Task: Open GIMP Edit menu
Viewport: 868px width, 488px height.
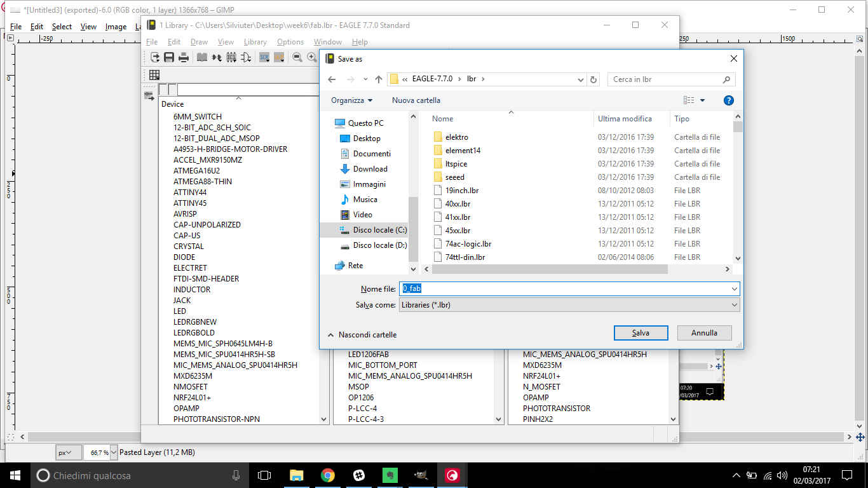Action: pyautogui.click(x=37, y=27)
